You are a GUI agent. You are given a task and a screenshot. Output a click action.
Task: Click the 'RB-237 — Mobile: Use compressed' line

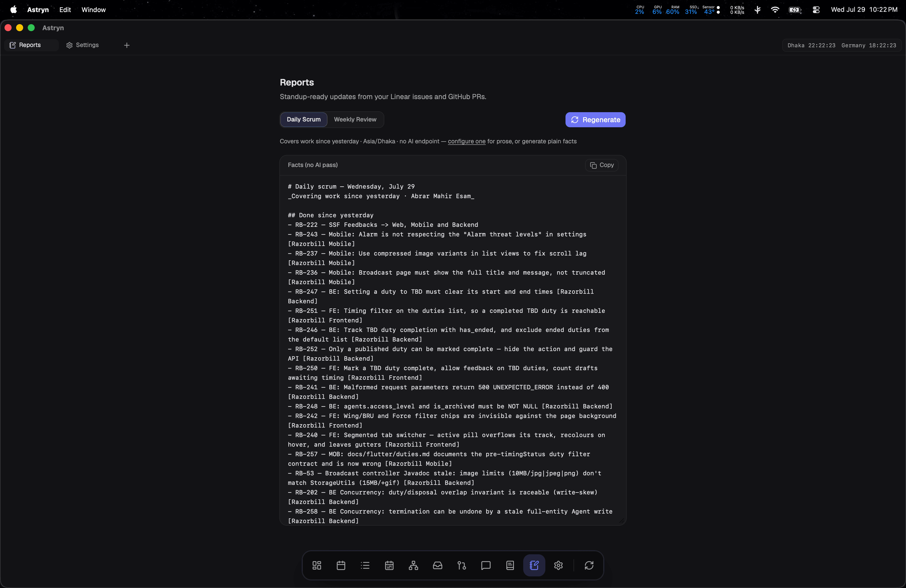(x=437, y=258)
